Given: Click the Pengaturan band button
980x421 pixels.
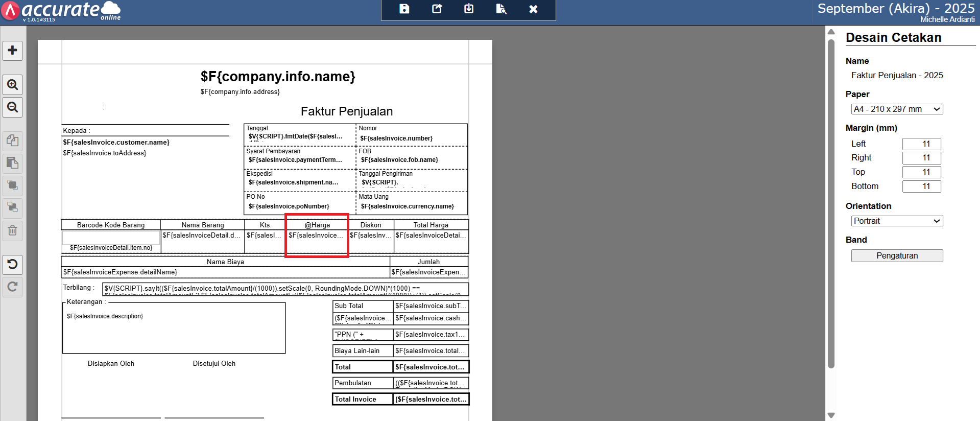Looking at the screenshot, I should coord(897,255).
